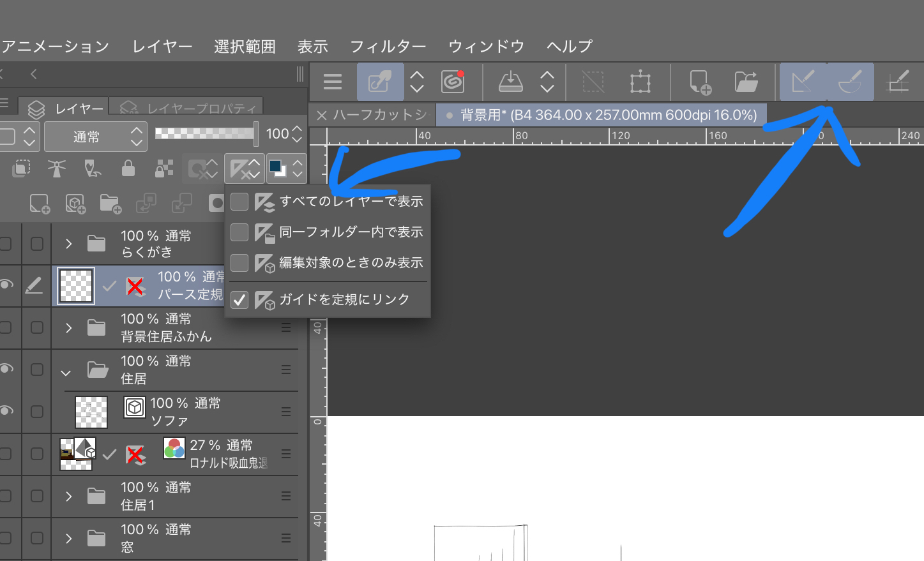Select the ソファ layer thumbnail

tap(91, 412)
